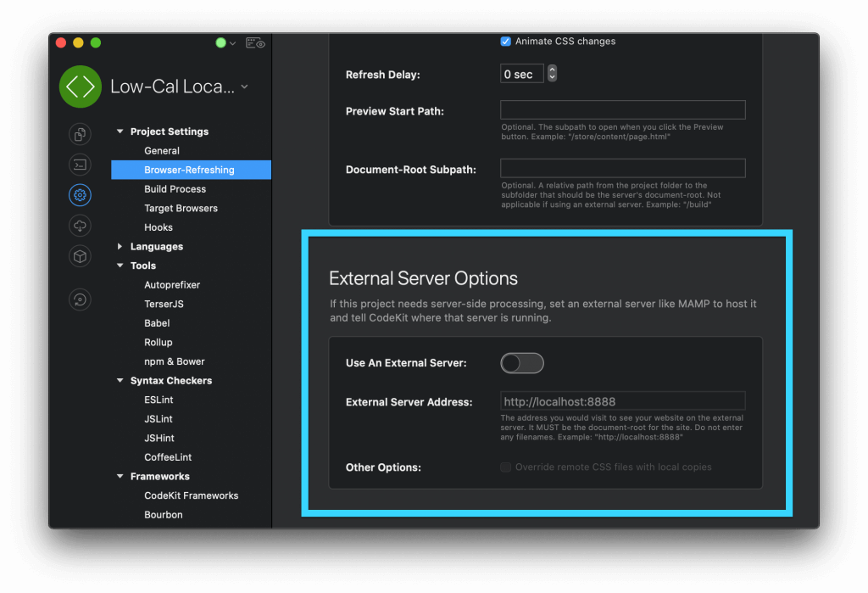Viewport: 868px width, 593px height.
Task: Open the server status dropdown arrow
Action: pos(232,44)
